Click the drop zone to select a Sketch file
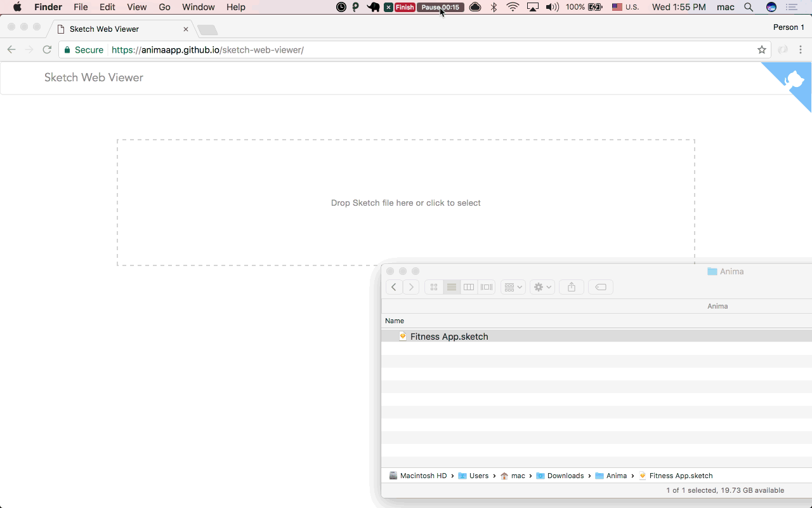 click(x=405, y=203)
